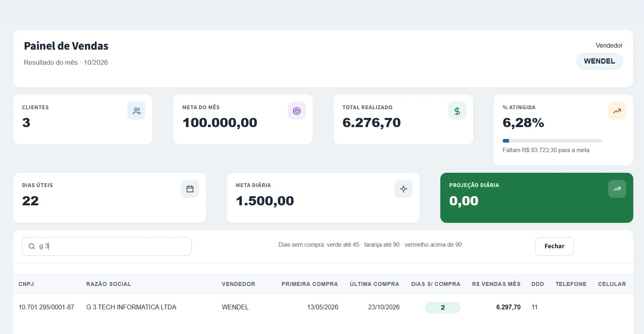The width and height of the screenshot is (644, 334).
Task: Click the 6,28% achieved value
Action: (523, 123)
